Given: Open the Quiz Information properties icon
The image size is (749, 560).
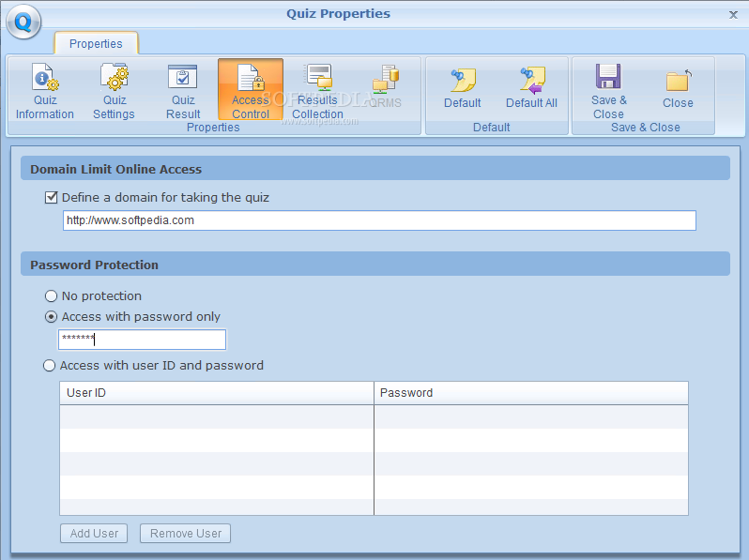Looking at the screenshot, I should [x=45, y=91].
